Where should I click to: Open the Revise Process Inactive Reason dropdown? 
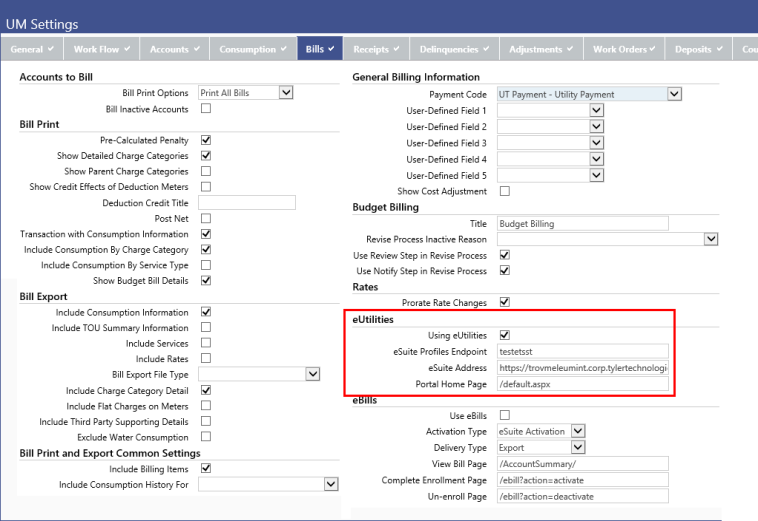711,240
